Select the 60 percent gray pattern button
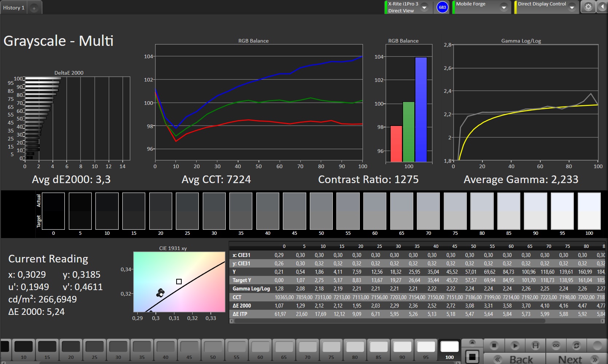This screenshot has height=364, width=608. (x=260, y=350)
